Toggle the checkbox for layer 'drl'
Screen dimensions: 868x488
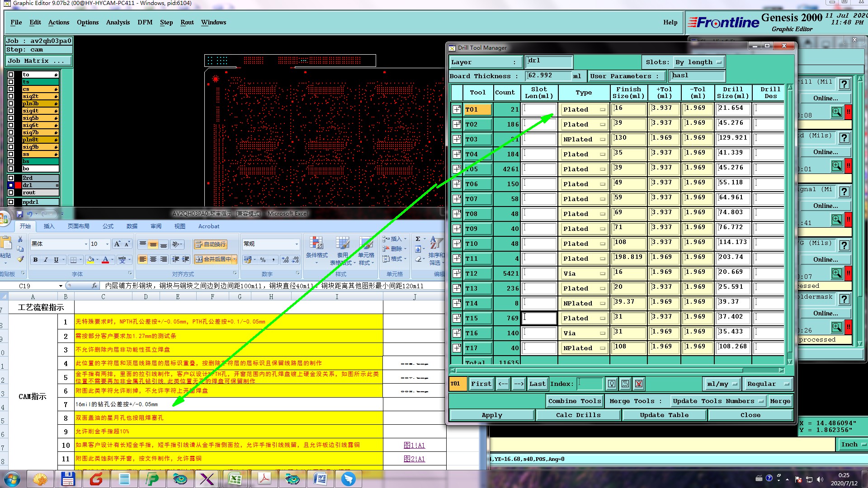11,185
